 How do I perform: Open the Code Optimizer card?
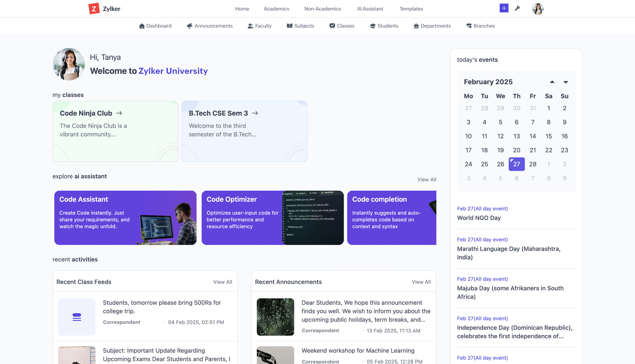273,218
